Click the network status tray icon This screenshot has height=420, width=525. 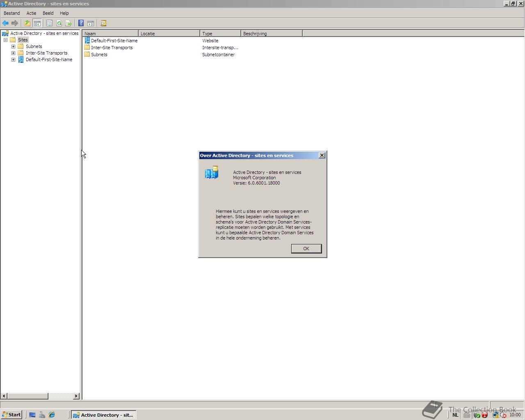click(495, 415)
